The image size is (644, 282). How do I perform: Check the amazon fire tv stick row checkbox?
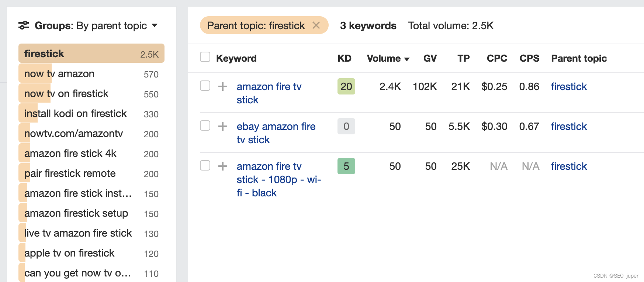point(205,86)
